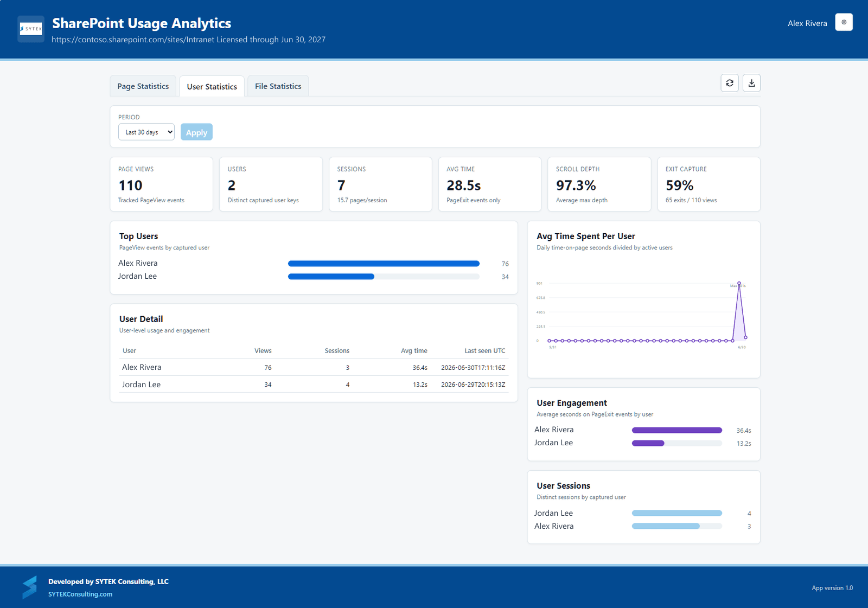Open settings gear icon beside Alex Rivera
The height and width of the screenshot is (608, 868).
click(x=844, y=22)
